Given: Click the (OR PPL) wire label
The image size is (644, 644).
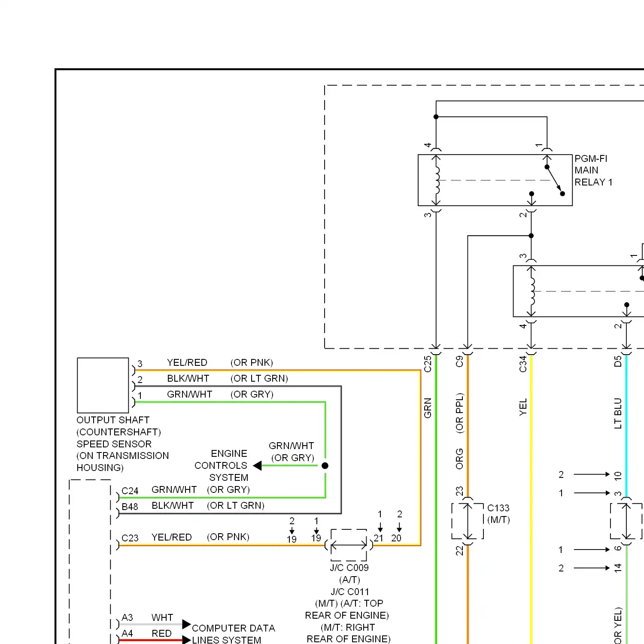Looking at the screenshot, I should (459, 413).
